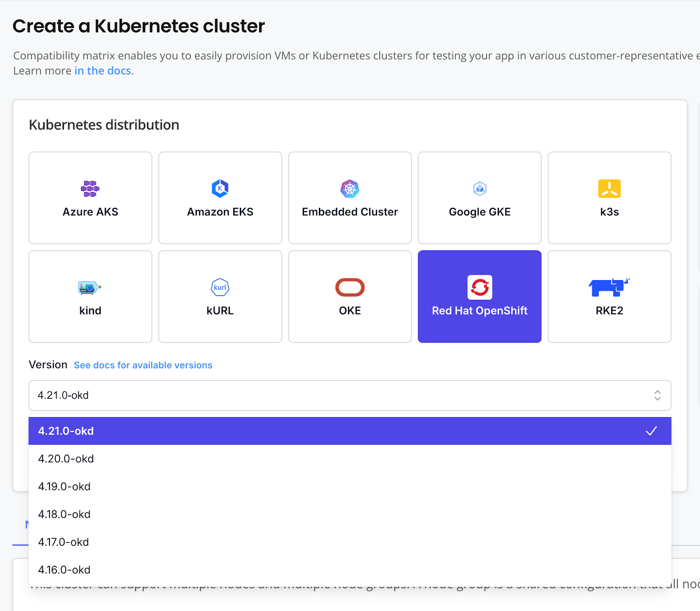Click the 'Version' field label
This screenshot has height=611, width=700.
pos(48,365)
